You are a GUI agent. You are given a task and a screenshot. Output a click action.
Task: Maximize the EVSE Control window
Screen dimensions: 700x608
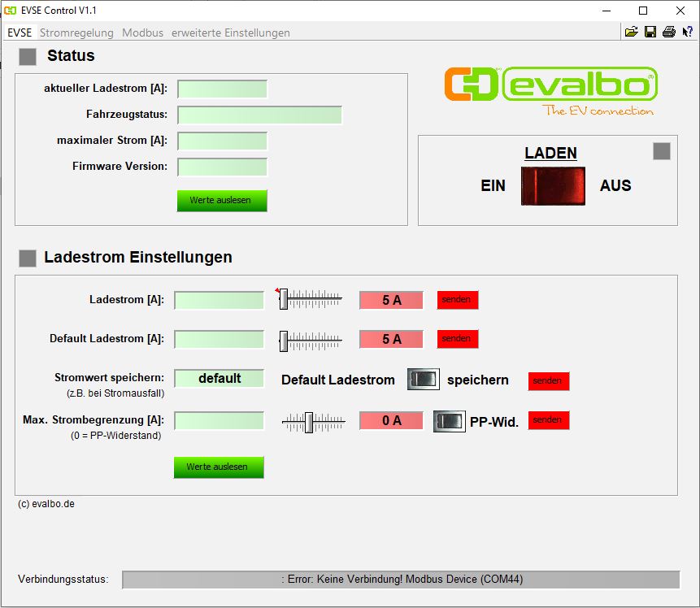[643, 11]
